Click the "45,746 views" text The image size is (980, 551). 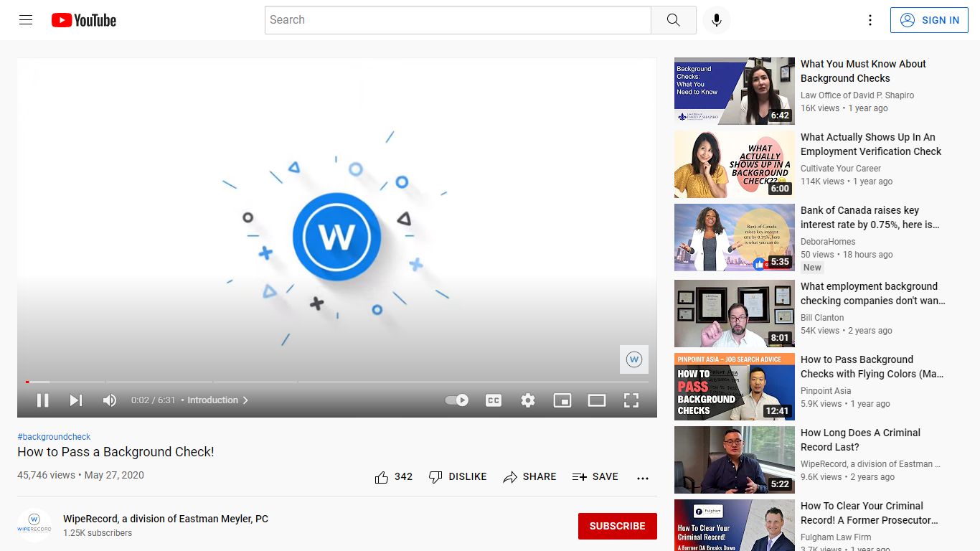(x=46, y=475)
